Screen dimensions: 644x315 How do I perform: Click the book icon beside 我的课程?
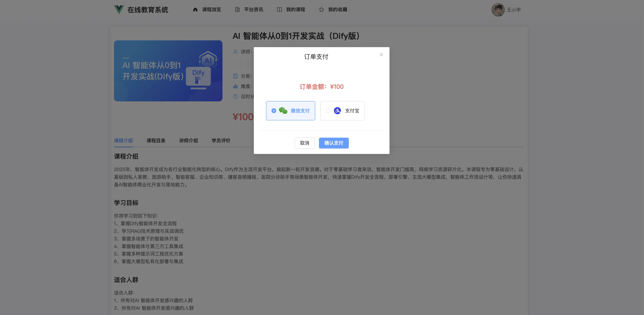279,9
